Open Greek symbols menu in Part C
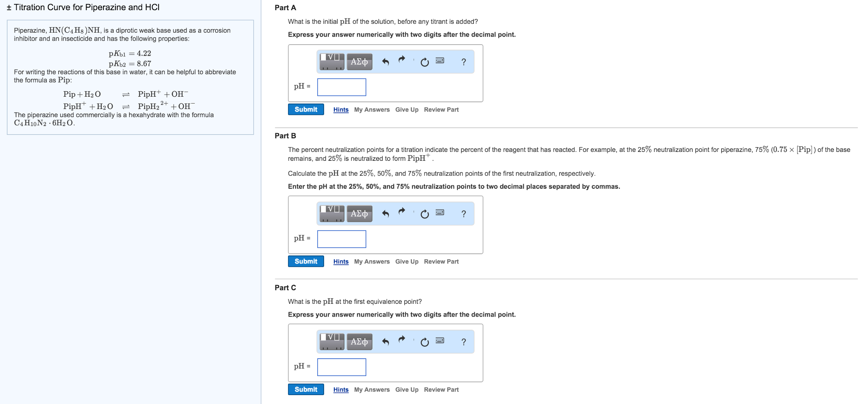Viewport: 868px width, 404px height. 359,342
